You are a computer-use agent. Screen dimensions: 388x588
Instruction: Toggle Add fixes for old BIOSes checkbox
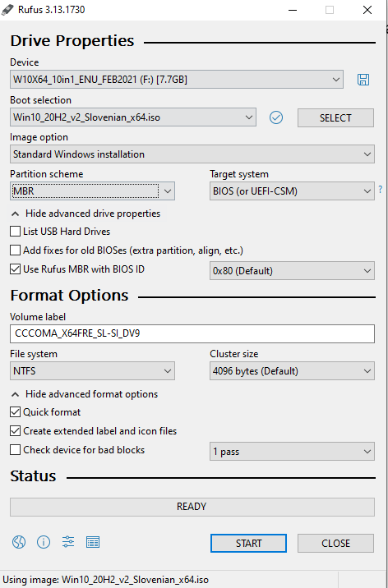coord(15,250)
